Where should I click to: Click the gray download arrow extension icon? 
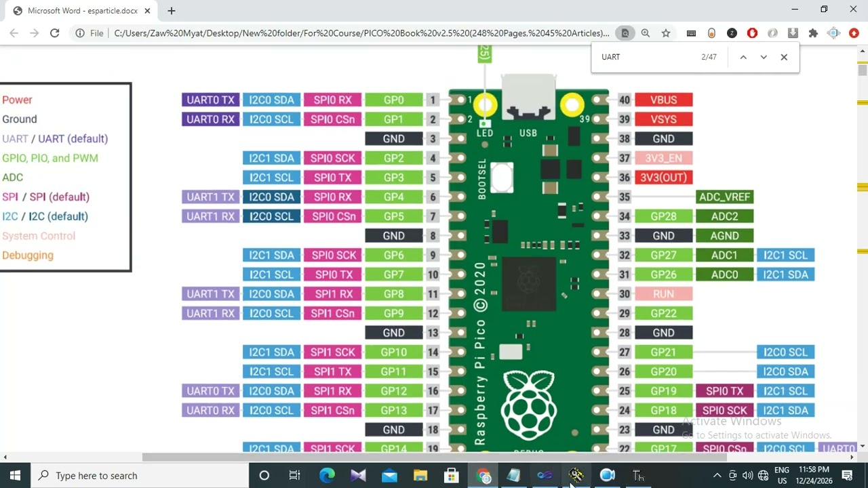click(x=793, y=33)
